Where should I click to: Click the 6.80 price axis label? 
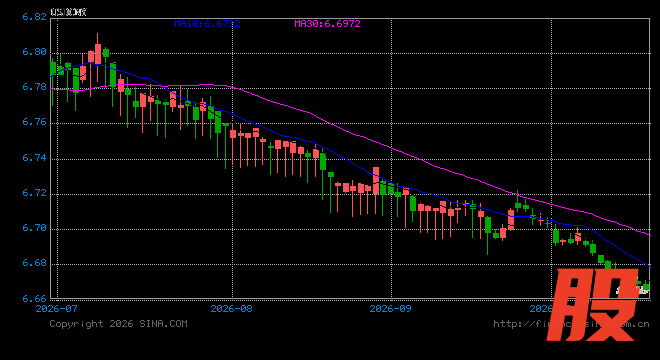click(34, 52)
